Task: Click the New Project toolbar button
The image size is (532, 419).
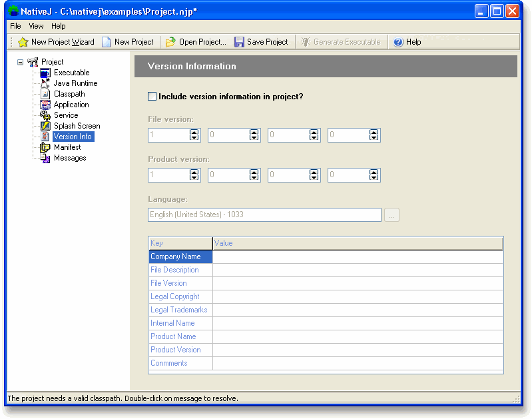Action: 127,42
